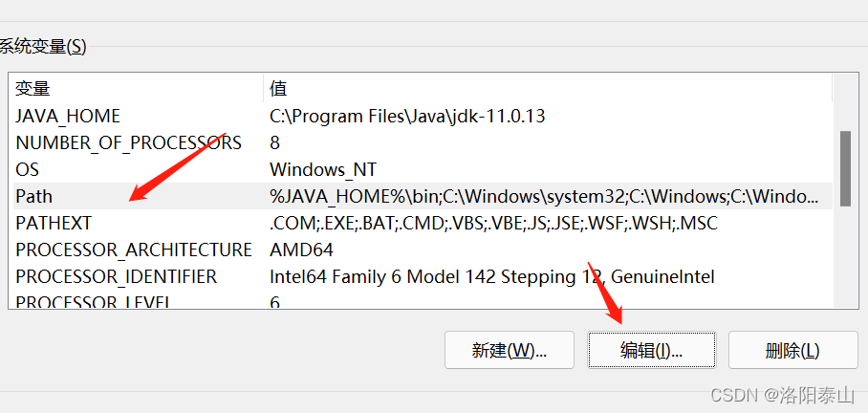Click the JDK path value C:\Program Files\Java\jdk-11.0.13
This screenshot has width=868, height=413.
click(x=407, y=117)
